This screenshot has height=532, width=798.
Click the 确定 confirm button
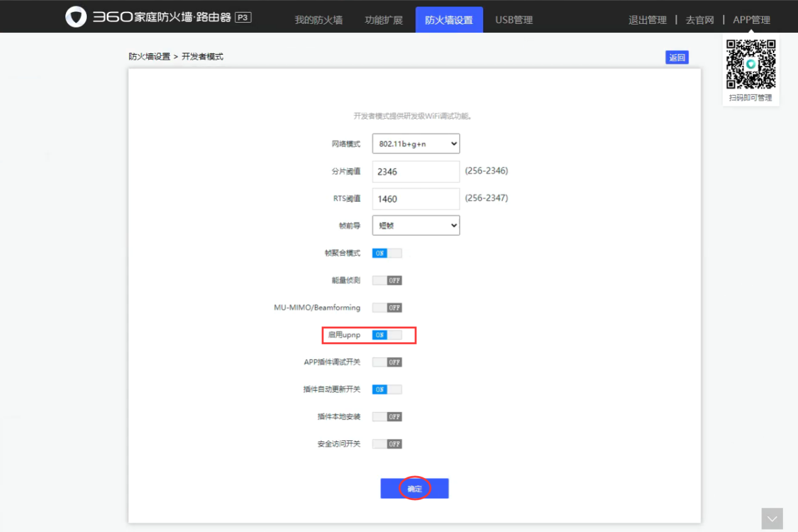pyautogui.click(x=414, y=488)
